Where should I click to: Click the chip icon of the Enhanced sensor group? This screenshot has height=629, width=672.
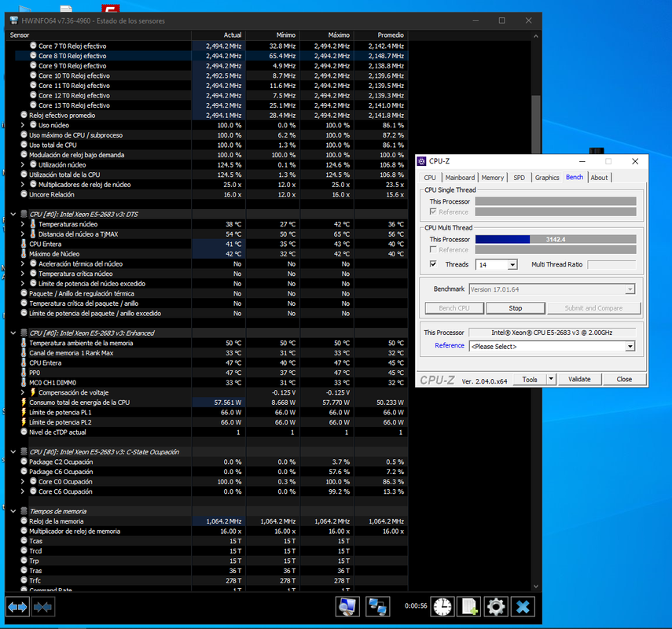(24, 333)
